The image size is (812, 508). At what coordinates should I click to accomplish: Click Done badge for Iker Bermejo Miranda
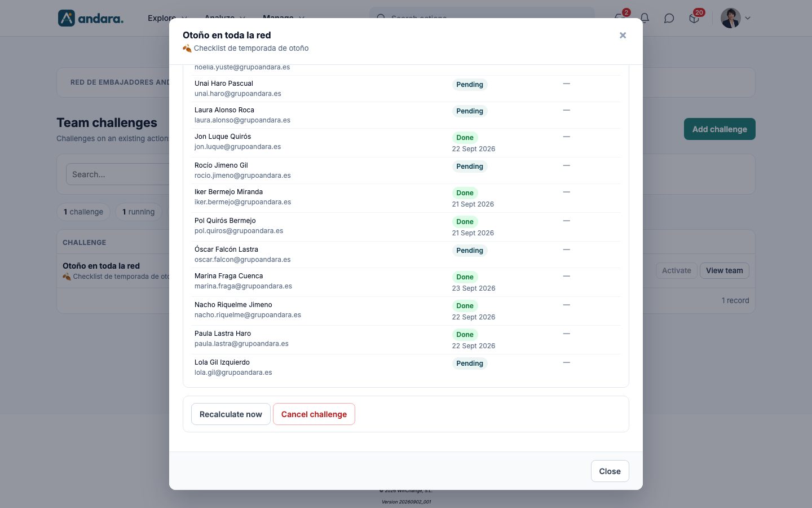pyautogui.click(x=465, y=193)
